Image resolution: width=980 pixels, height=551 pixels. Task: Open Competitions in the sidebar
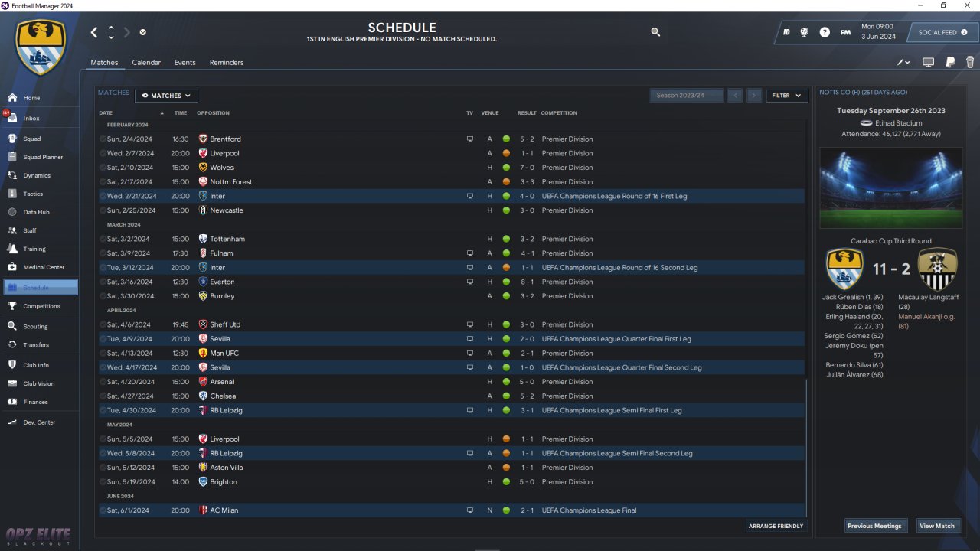coord(41,306)
